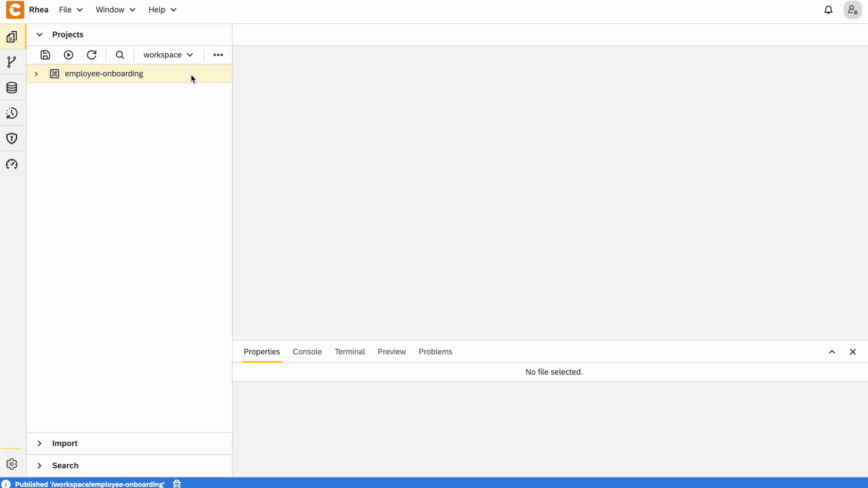Screen dimensions: 868x488
Task: Open the Security shield perspective
Action: 12,139
